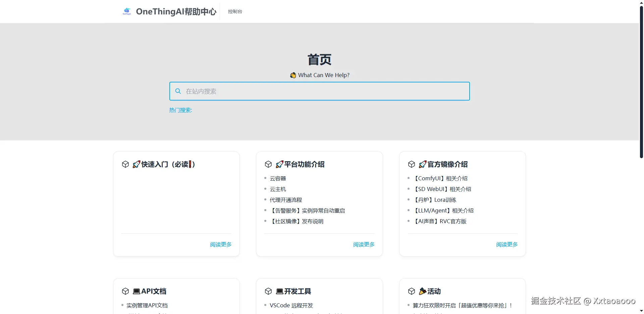This screenshot has width=644, height=314.
Task: Open the 云容器 article
Action: click(x=278, y=179)
